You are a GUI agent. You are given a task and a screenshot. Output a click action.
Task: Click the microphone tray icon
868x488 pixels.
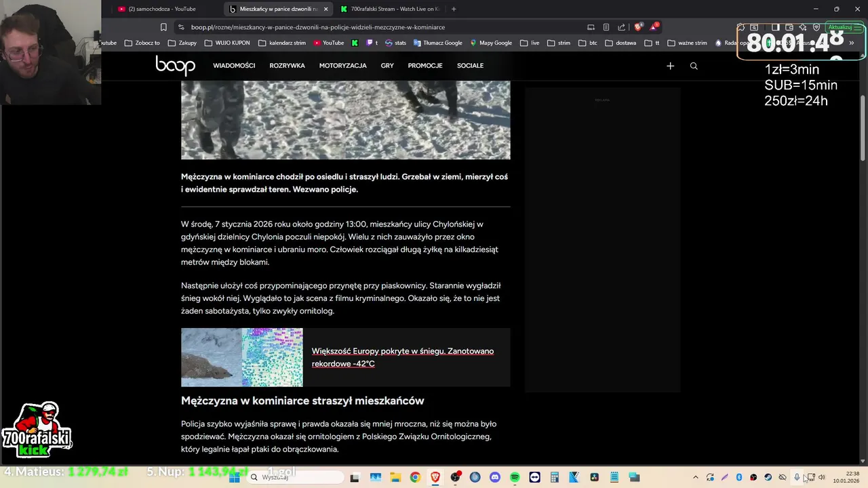797,477
